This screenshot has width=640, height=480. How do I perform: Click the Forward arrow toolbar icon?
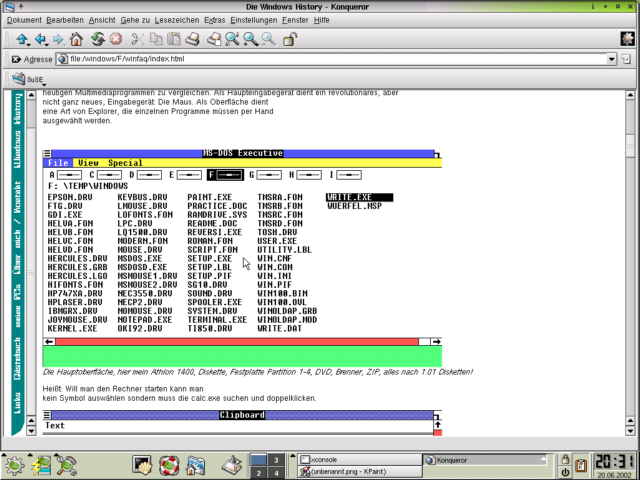58,39
